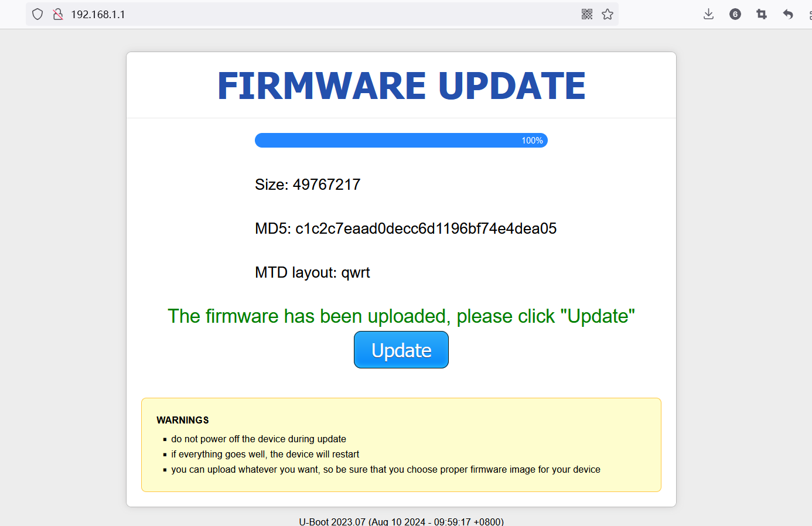Click the WARNINGS heading in yellow box
Image resolution: width=812 pixels, height=526 pixels.
pos(183,420)
